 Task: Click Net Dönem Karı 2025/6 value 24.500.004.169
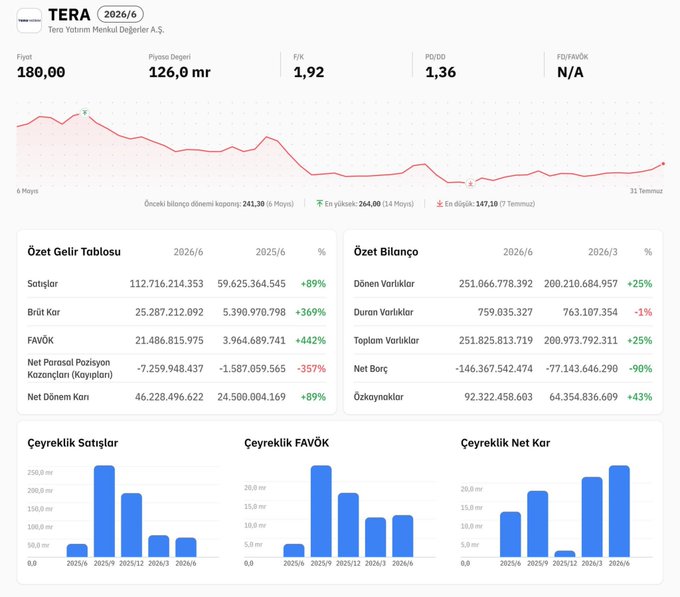tap(252, 397)
